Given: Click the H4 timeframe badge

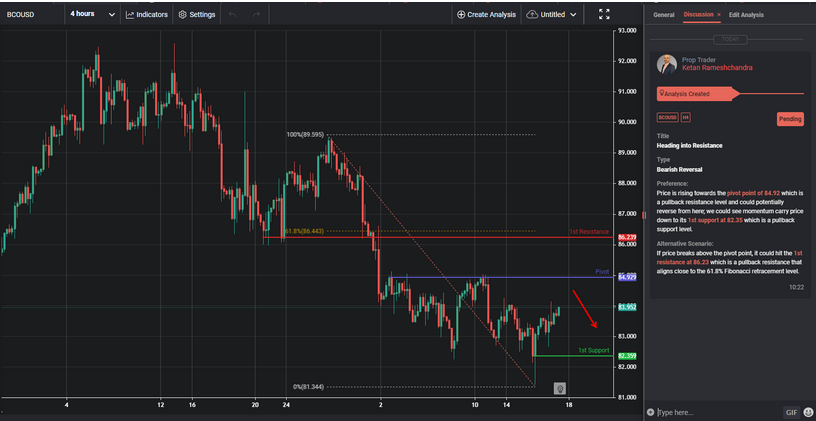Looking at the screenshot, I should (685, 118).
